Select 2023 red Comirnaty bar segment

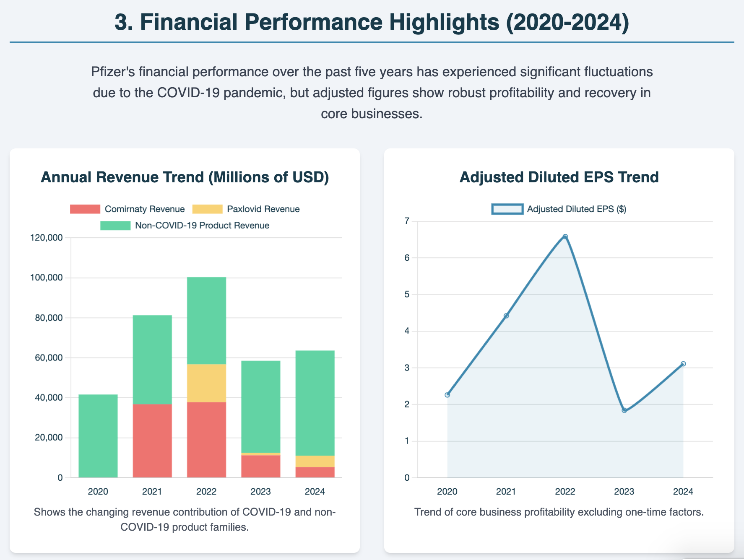coord(261,467)
